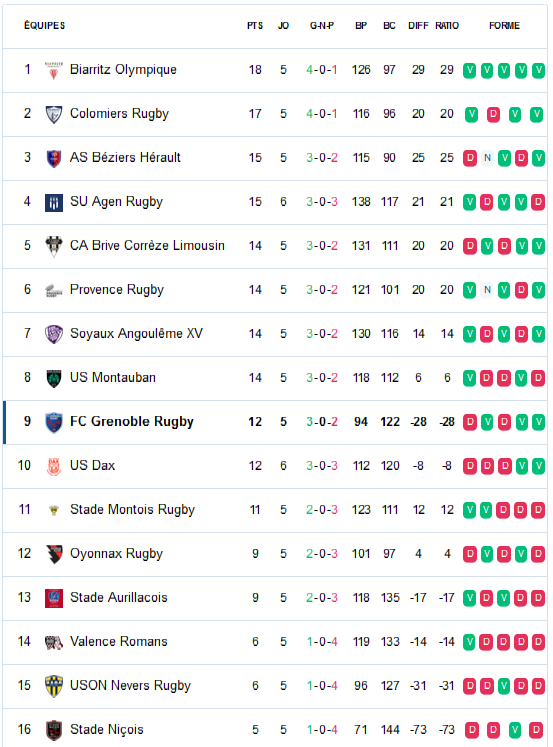The width and height of the screenshot is (553, 747).
Task: Sort by DIFF column header
Action: click(418, 26)
